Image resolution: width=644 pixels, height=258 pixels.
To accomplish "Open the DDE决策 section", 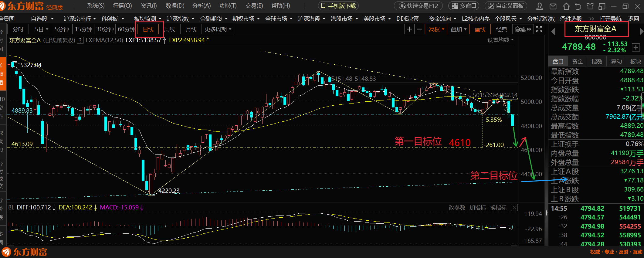I will [x=408, y=19].
